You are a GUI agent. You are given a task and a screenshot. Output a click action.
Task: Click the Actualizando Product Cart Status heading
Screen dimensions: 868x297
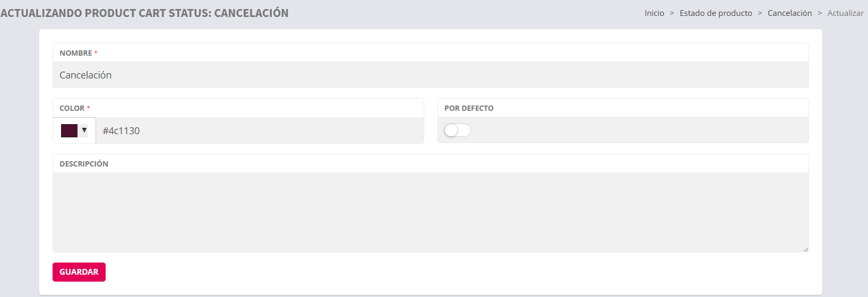pyautogui.click(x=144, y=13)
